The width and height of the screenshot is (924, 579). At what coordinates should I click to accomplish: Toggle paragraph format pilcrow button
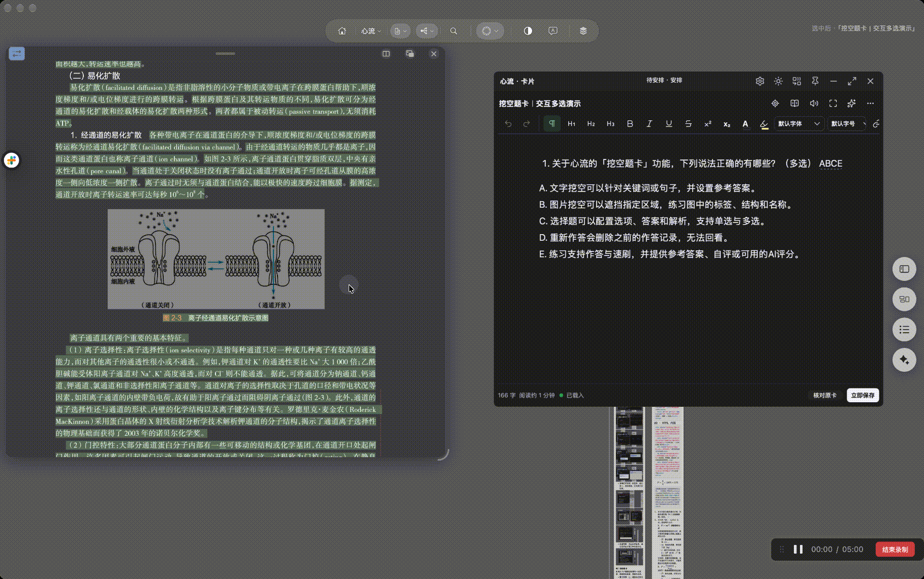point(552,124)
